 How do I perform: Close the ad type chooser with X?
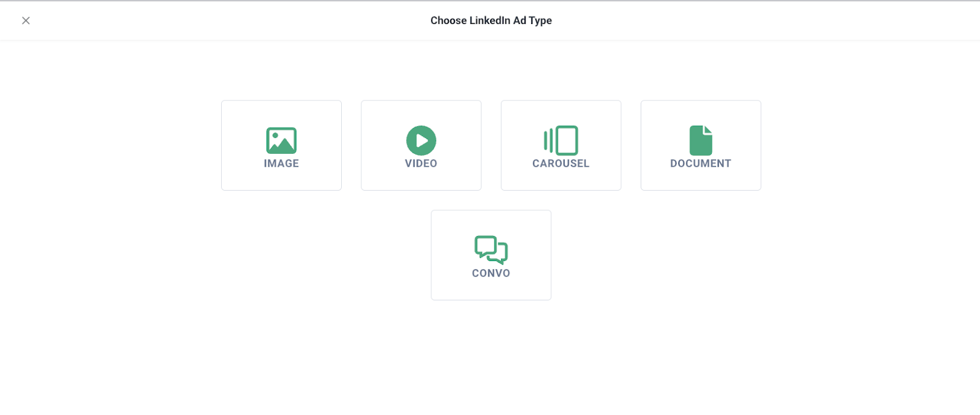tap(26, 20)
